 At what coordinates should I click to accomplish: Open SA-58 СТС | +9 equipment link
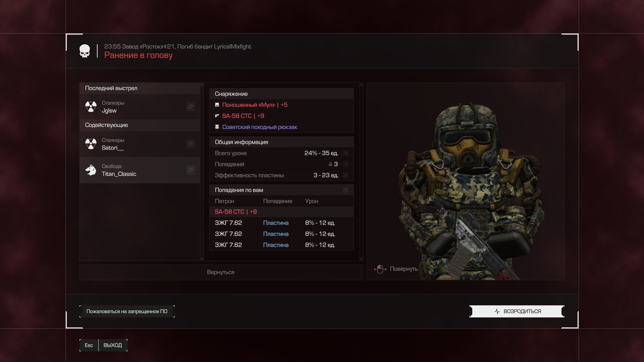(x=243, y=116)
